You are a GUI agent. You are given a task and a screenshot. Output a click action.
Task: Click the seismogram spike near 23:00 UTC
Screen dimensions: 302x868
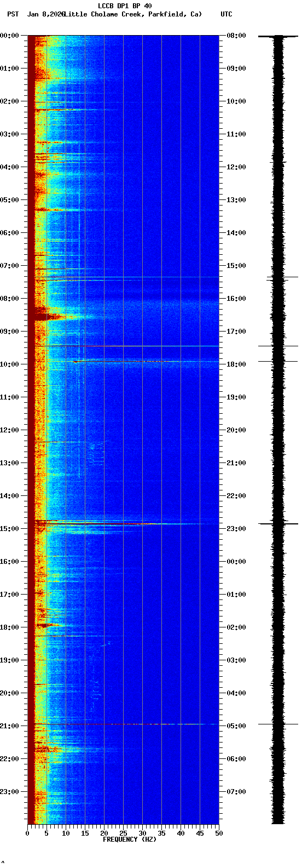[278, 524]
